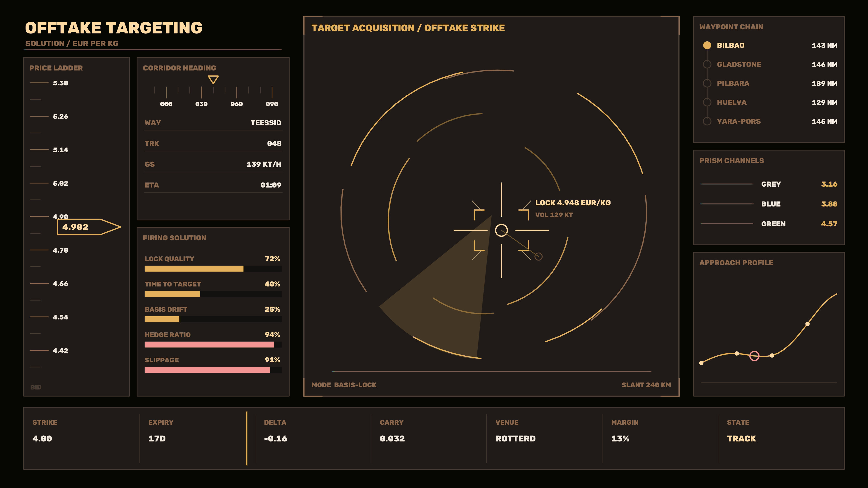868x488 pixels.
Task: Click the Strike value 4.00
Action: [x=42, y=439]
